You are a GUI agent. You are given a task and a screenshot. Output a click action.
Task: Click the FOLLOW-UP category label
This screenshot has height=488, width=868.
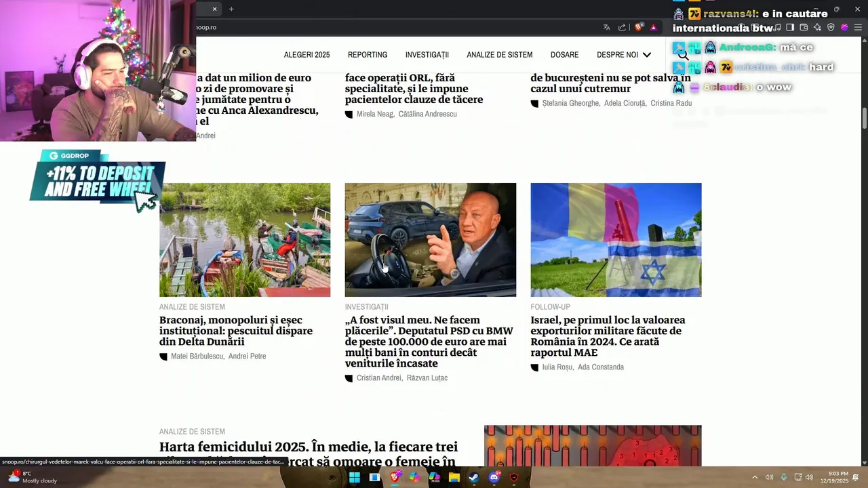pos(551,307)
